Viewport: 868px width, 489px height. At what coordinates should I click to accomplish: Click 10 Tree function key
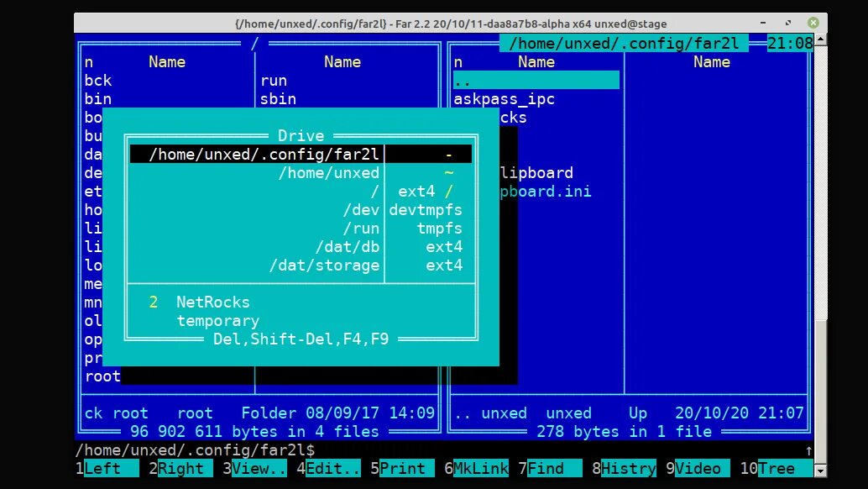[776, 469]
